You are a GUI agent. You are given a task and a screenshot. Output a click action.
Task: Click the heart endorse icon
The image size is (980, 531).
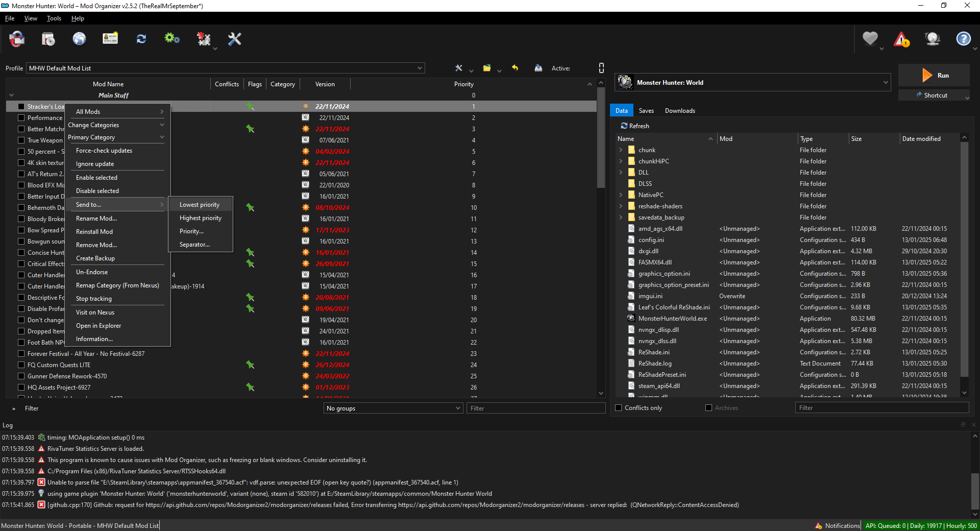(870, 39)
